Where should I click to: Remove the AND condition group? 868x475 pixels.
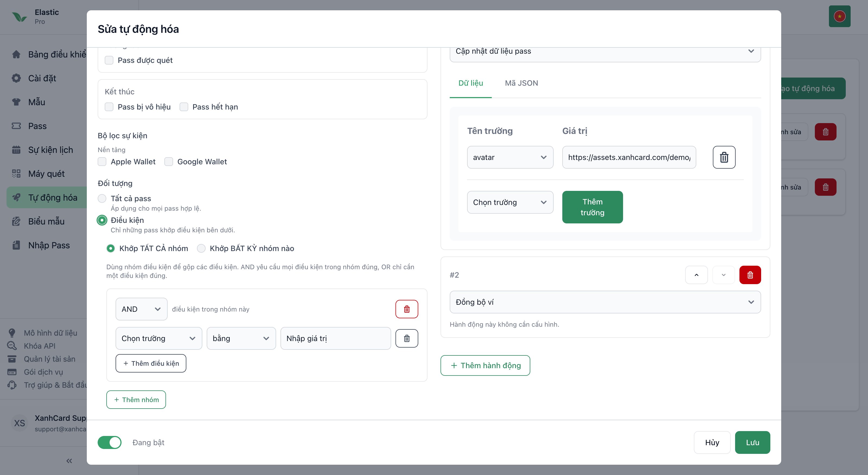407,309
